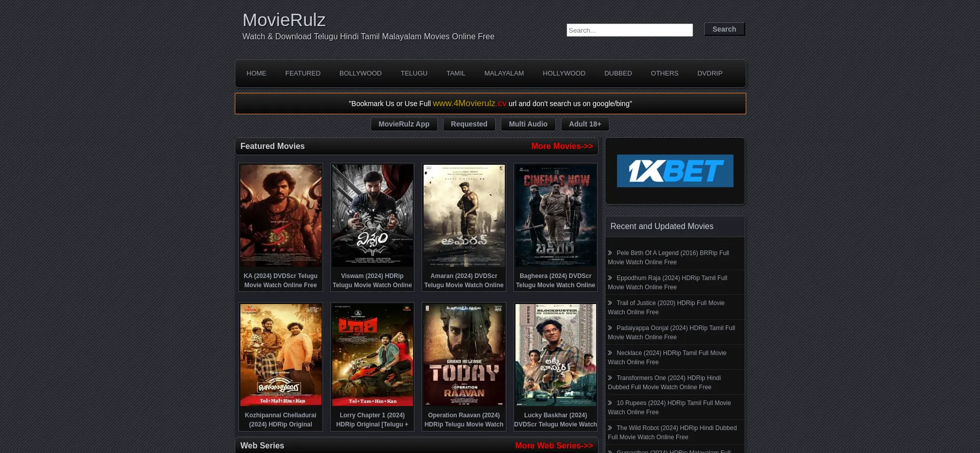Click the Viswam (2024) HDRip title link
This screenshot has width=980, height=453.
coord(372,281)
